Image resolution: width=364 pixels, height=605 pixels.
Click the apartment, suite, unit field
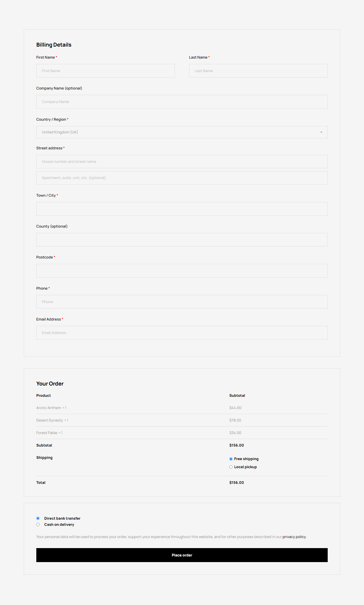pyautogui.click(x=182, y=178)
